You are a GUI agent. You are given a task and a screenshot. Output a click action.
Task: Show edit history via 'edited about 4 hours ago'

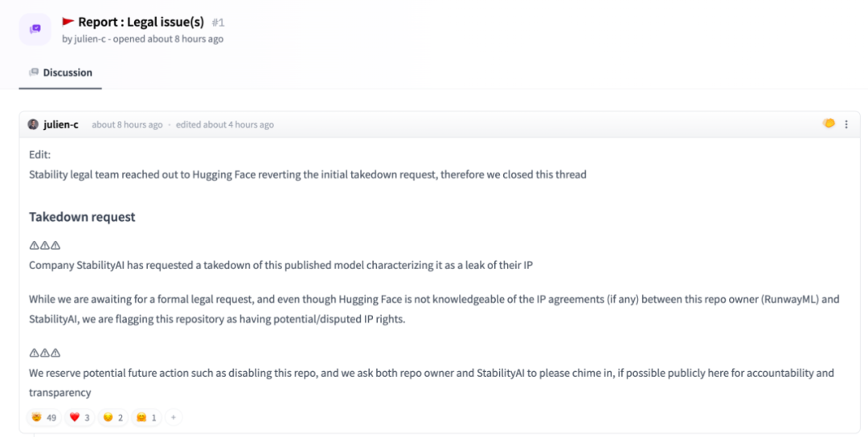click(x=225, y=125)
